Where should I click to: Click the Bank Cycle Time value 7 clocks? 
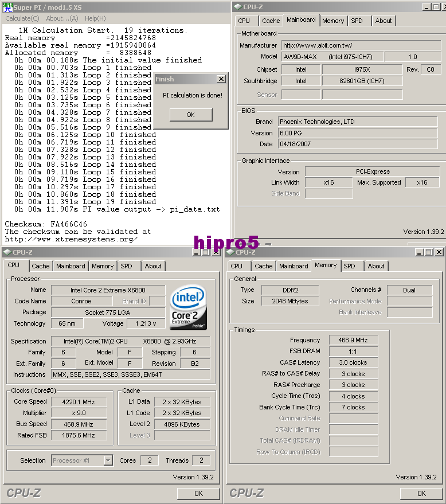354,407
